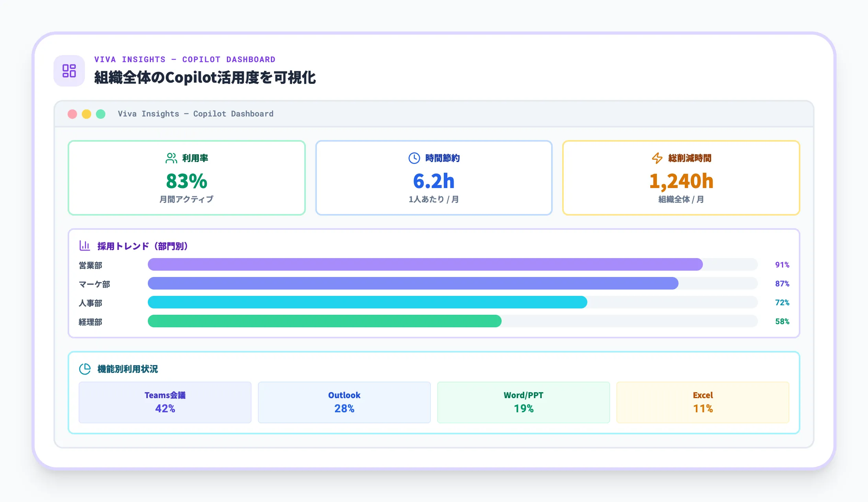Click the VIVA INSIGHTS – COPILOT DASHBOARD label

184,59
